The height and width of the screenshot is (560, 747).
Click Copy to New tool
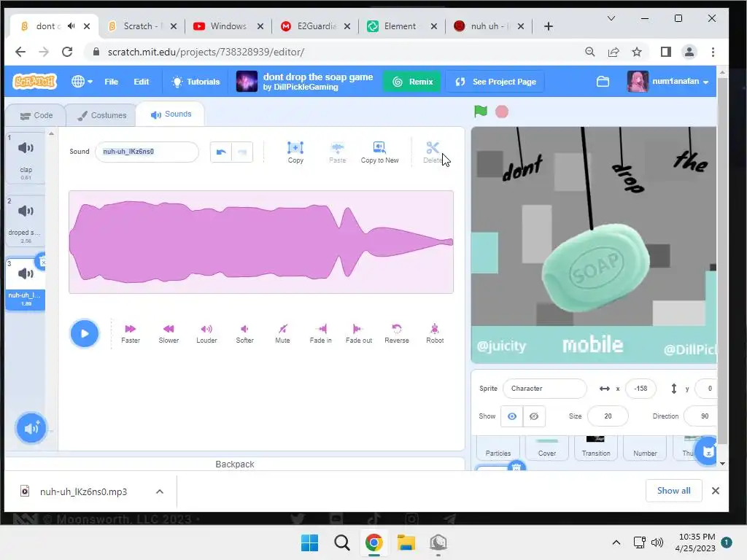(x=379, y=152)
